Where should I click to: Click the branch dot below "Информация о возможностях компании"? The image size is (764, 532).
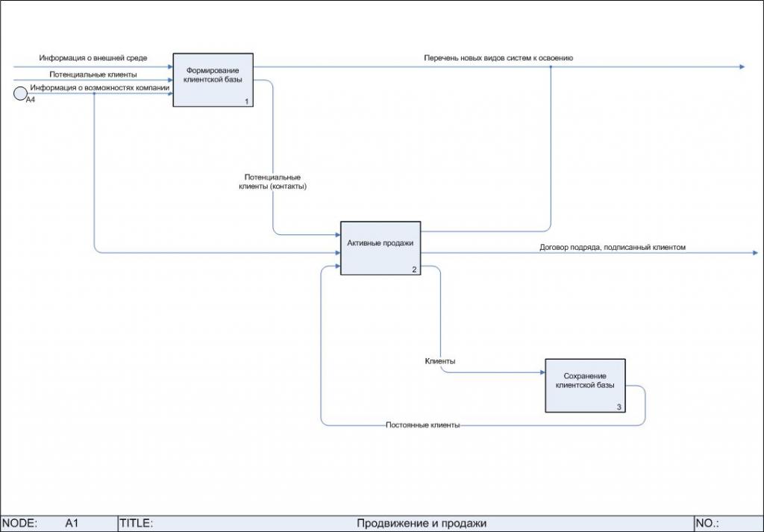click(x=94, y=94)
